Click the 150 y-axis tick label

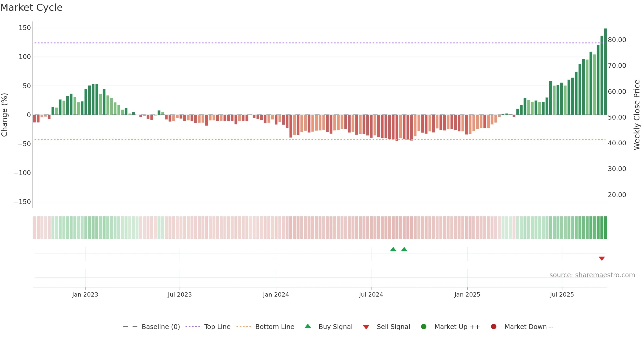pos(25,28)
